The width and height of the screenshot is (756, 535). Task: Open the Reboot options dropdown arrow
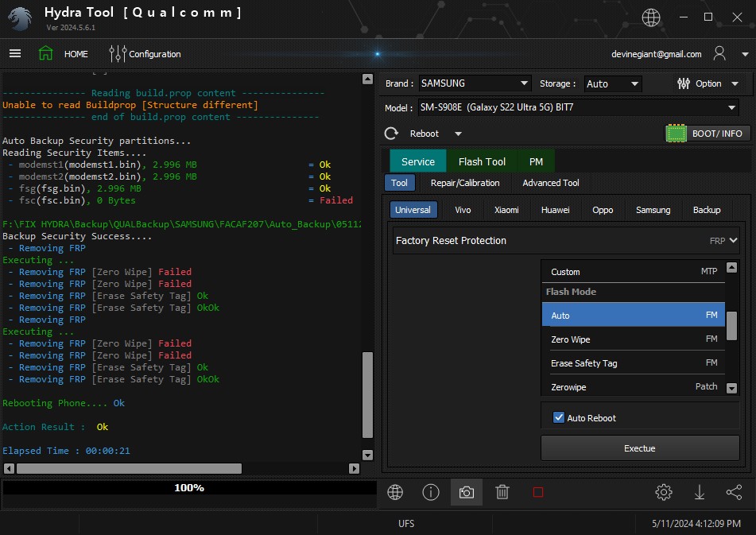458,134
